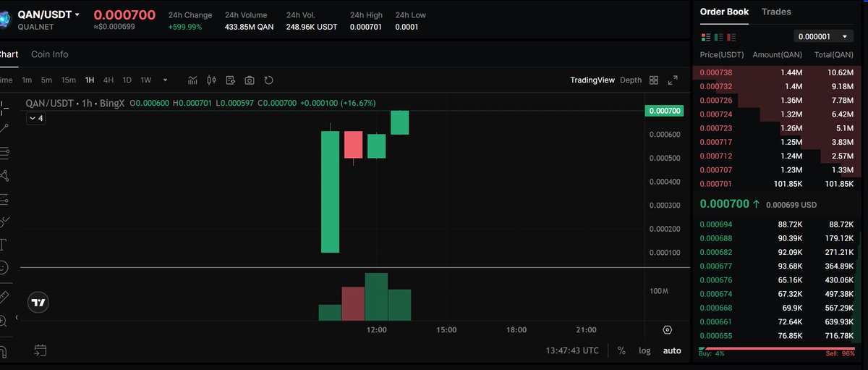This screenshot has height=370, width=868.
Task: Click the Buy 4% Sell 96% ratio bar
Action: [778, 349]
